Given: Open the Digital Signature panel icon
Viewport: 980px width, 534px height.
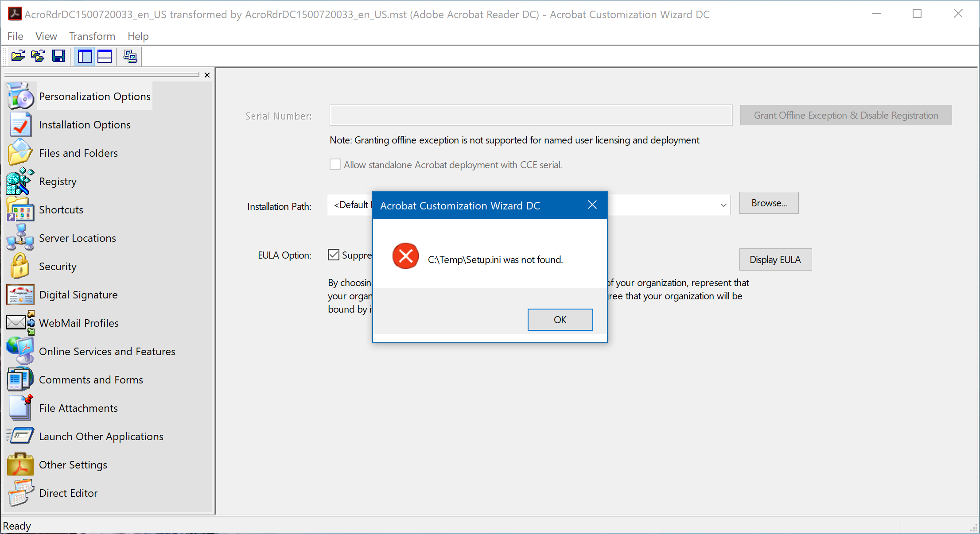Looking at the screenshot, I should pyautogui.click(x=20, y=294).
